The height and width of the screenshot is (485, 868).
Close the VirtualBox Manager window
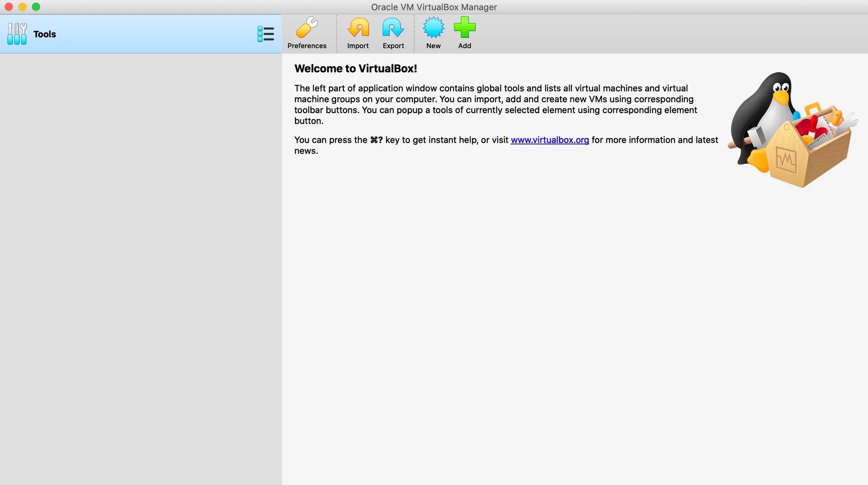8,7
